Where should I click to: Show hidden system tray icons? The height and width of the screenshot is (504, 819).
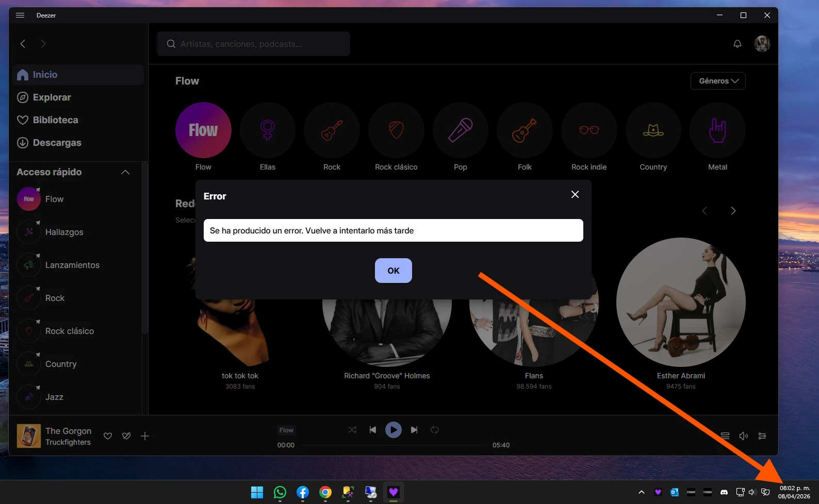pos(642,492)
